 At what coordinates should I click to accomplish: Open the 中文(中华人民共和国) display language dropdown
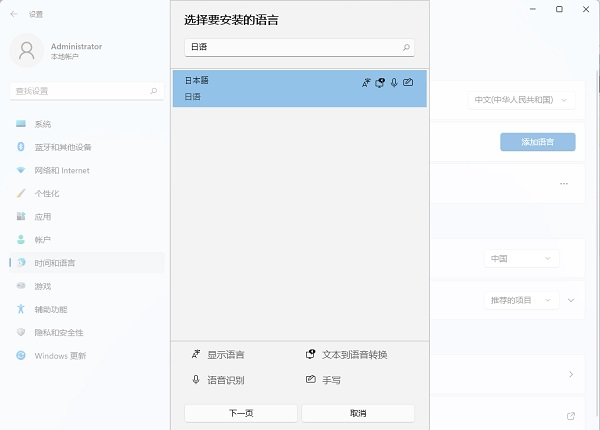pyautogui.click(x=520, y=100)
